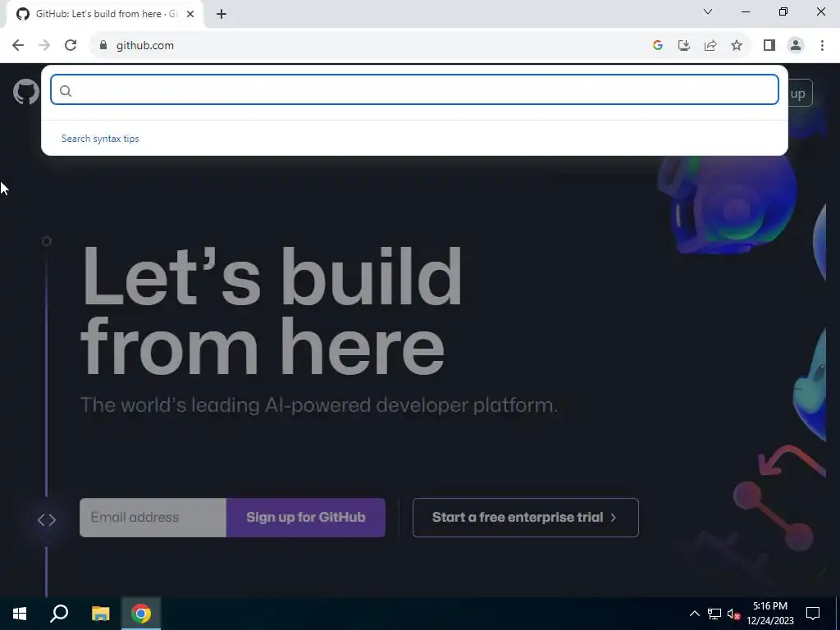Show hidden system tray icons
Image resolution: width=840 pixels, height=630 pixels.
point(694,614)
